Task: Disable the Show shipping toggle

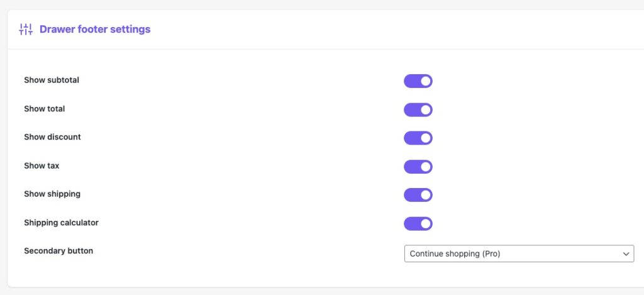Action: click(418, 195)
